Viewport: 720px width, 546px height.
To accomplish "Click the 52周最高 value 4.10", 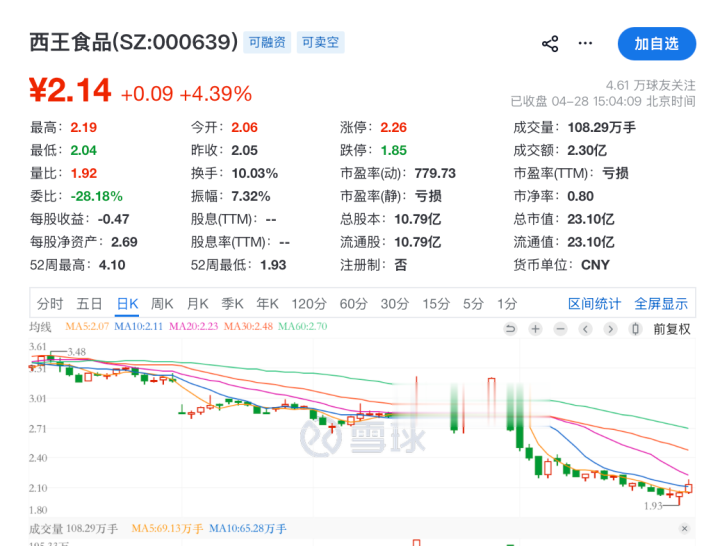I will pos(112,265).
